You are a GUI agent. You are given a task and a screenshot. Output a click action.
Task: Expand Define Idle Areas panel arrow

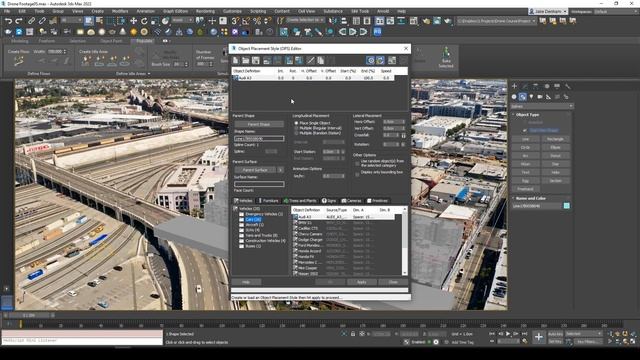point(149,74)
